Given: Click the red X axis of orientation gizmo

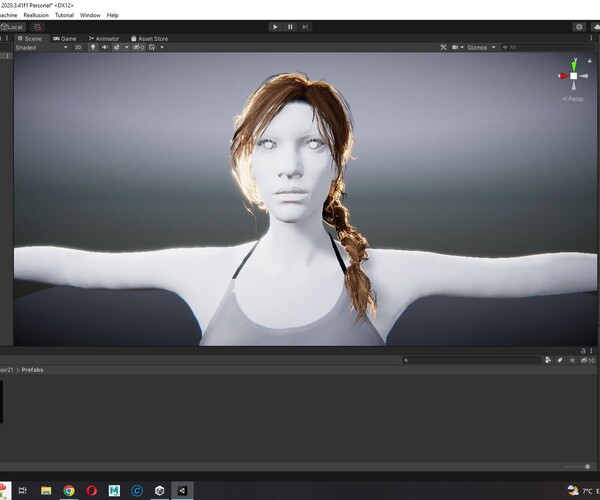Looking at the screenshot, I should pyautogui.click(x=563, y=76).
